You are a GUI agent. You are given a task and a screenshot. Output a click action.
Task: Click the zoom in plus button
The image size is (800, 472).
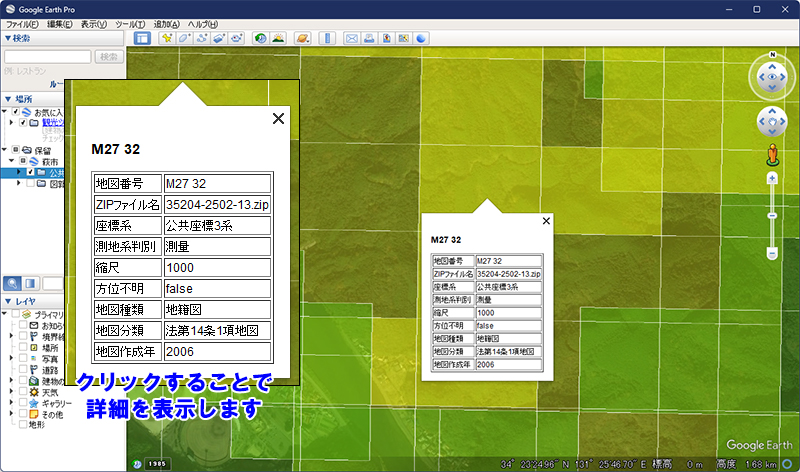[x=772, y=179]
